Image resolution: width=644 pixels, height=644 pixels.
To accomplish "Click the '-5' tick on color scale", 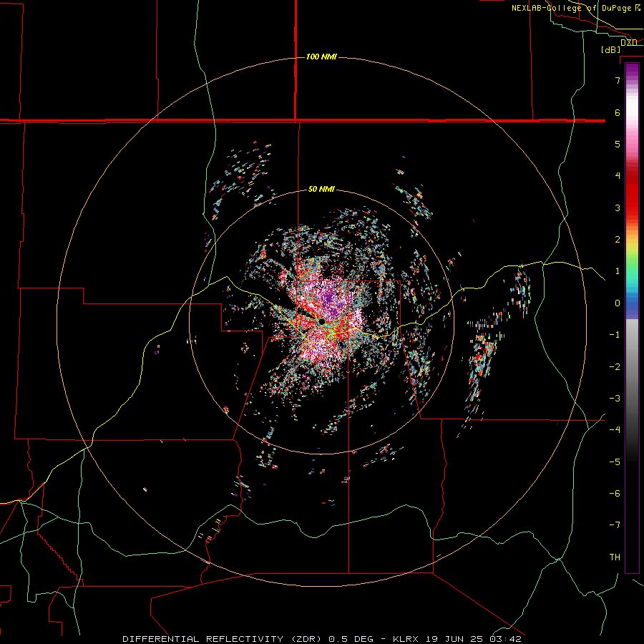I will click(615, 462).
